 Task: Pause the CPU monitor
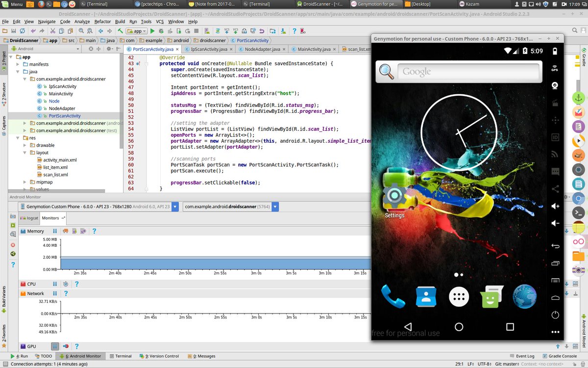tap(55, 284)
